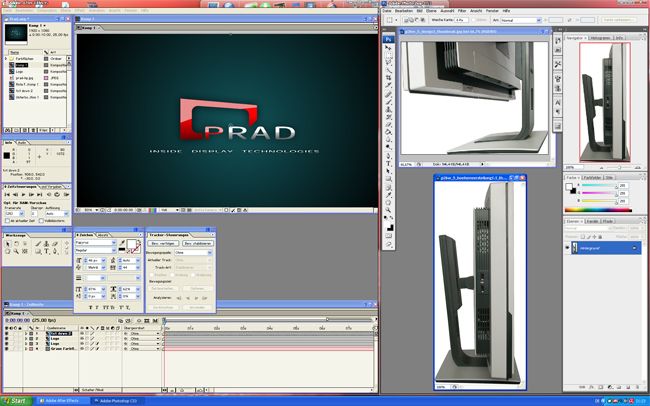Pick the eyedropper in Zeichen panel
This screenshot has width=650, height=406.
122,243
